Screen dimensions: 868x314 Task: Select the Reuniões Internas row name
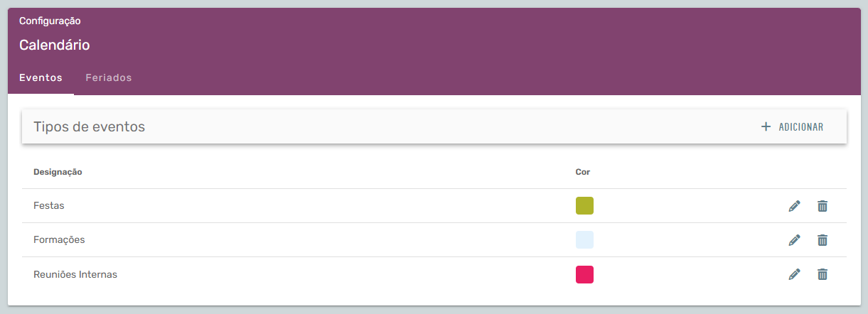click(75, 274)
